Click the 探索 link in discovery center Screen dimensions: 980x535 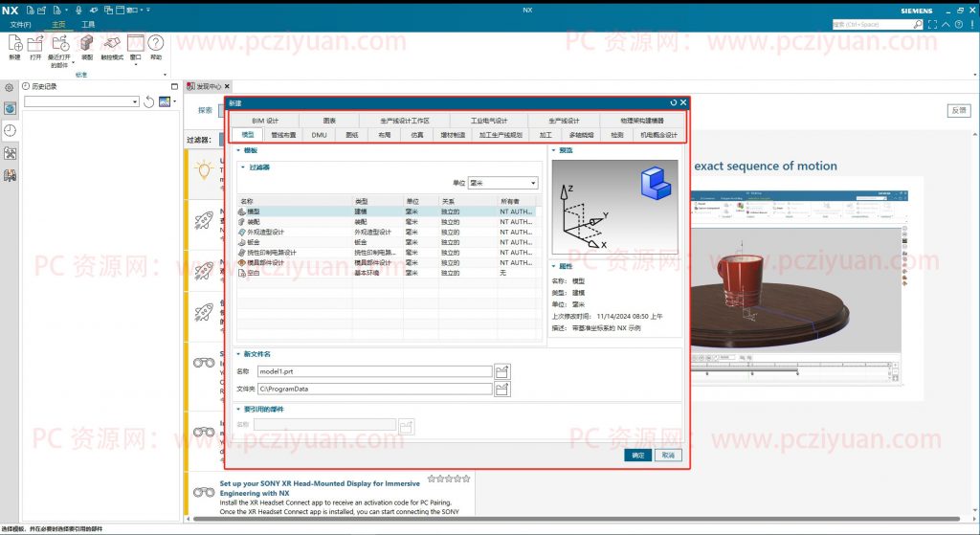(x=205, y=110)
